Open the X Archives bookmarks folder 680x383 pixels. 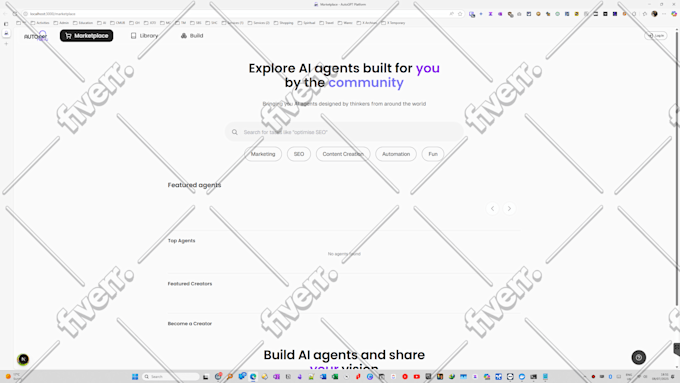pos(367,23)
